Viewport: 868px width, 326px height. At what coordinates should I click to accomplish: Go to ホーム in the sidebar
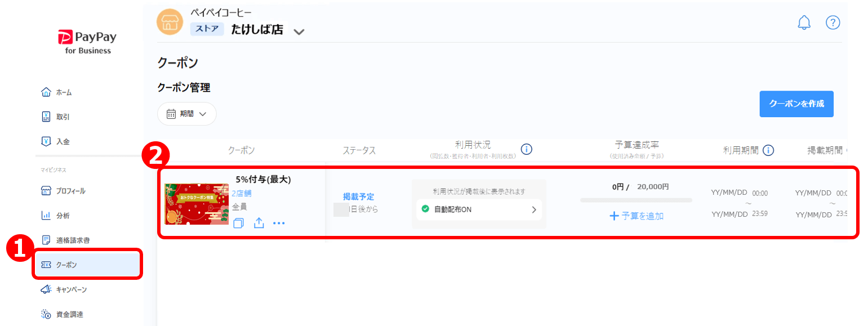coord(63,92)
